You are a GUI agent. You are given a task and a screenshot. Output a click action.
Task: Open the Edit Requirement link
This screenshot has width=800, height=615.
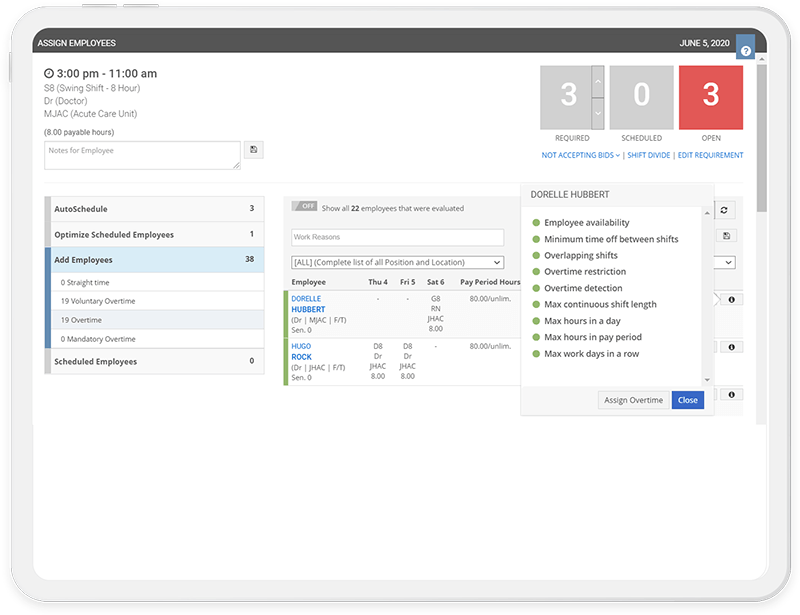point(710,155)
